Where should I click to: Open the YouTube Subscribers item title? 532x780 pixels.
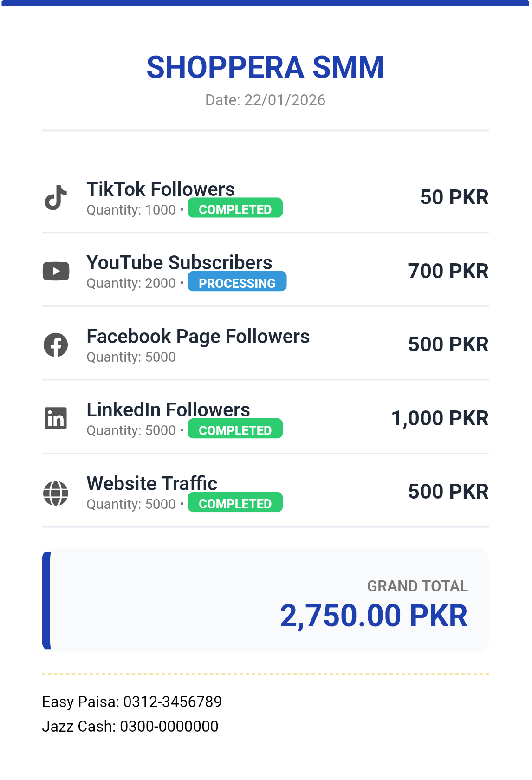[x=179, y=263]
